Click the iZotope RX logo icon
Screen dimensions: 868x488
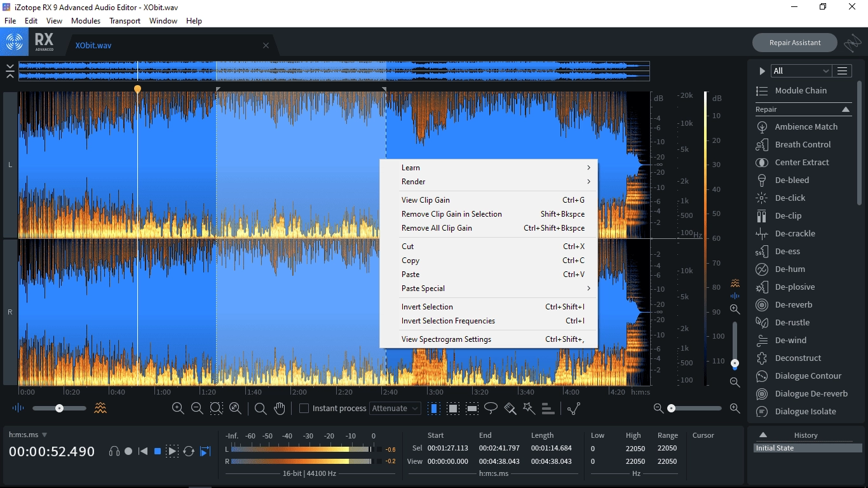14,43
